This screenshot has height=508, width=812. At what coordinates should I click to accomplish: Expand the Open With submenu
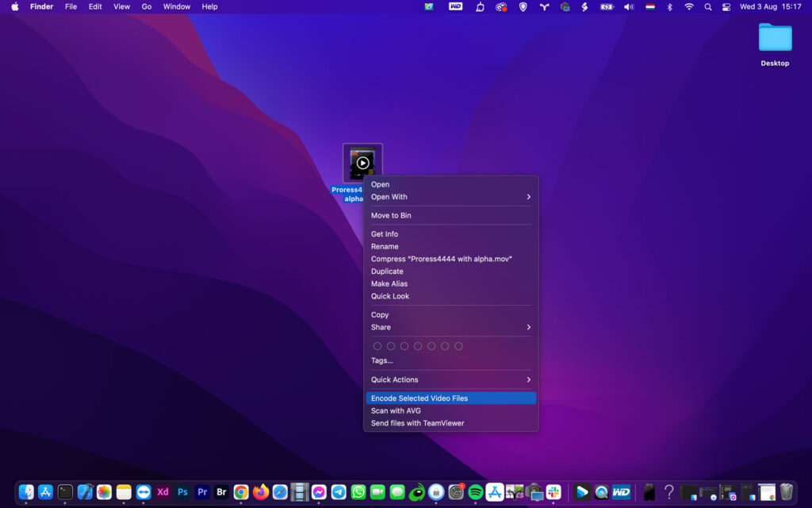point(450,197)
